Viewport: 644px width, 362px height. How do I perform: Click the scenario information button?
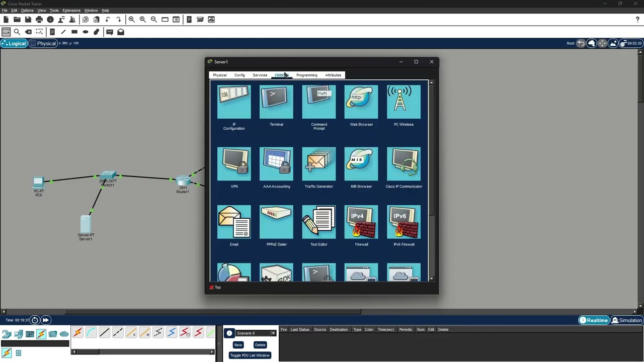tap(229, 333)
